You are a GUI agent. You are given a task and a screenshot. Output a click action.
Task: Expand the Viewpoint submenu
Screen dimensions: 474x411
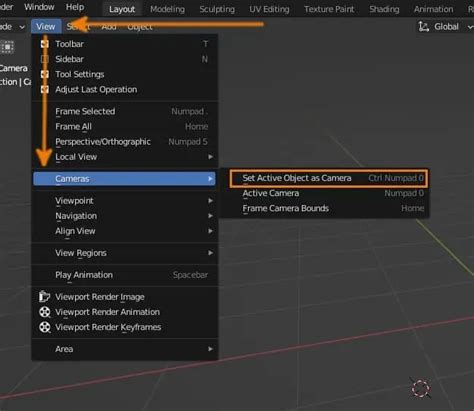tap(125, 201)
